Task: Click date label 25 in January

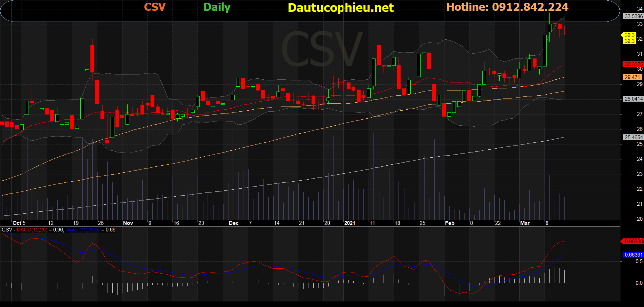Action: [422, 223]
